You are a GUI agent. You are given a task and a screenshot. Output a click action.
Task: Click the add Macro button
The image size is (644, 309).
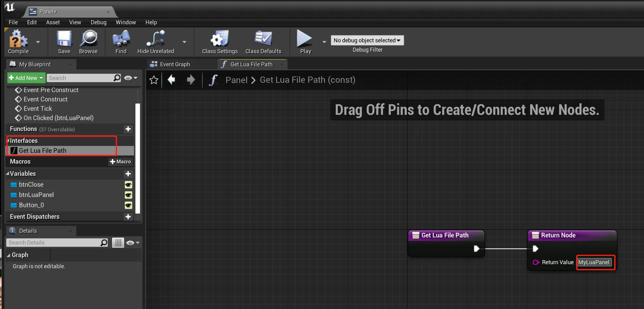(x=121, y=162)
